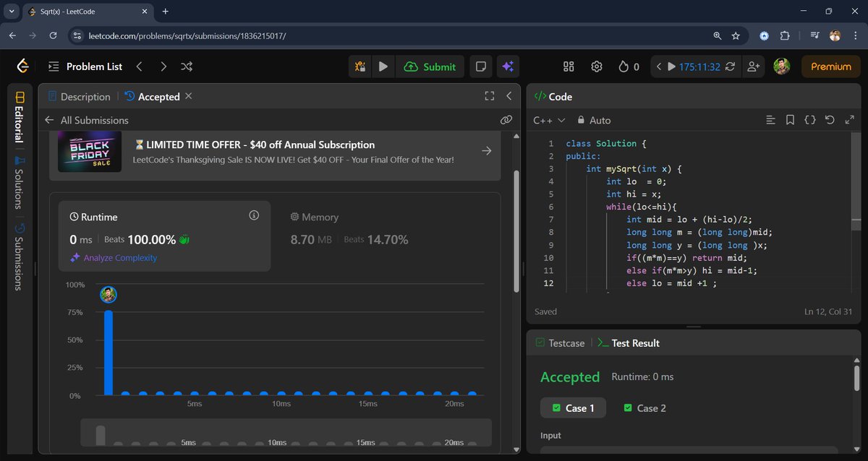868x461 pixels.
Task: Open the Editorial sidebar tab
Action: coord(20,116)
